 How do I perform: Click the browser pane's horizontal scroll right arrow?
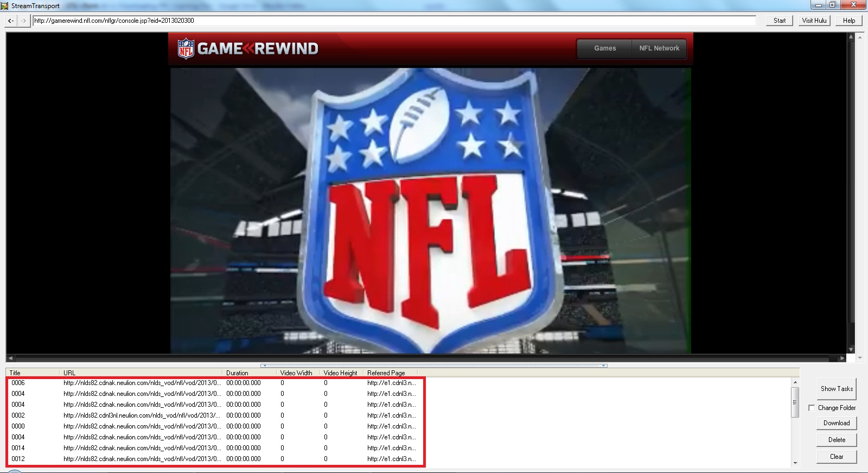tap(842, 358)
